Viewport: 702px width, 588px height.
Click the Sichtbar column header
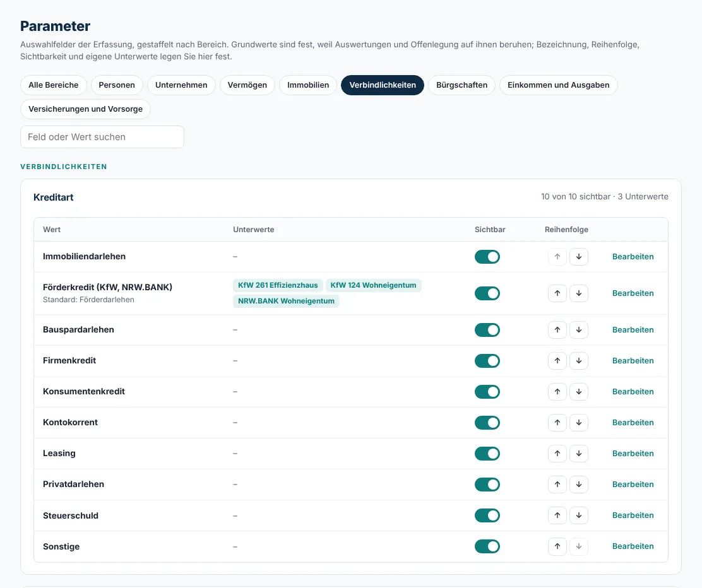490,230
